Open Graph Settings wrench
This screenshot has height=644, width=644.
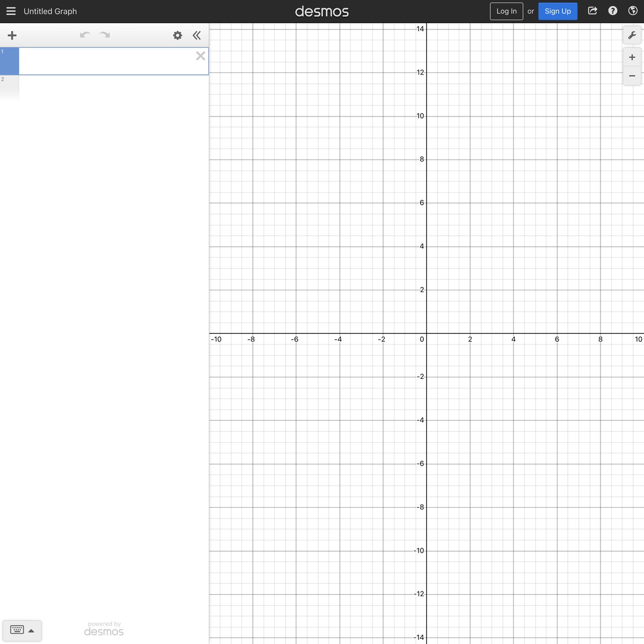point(632,35)
